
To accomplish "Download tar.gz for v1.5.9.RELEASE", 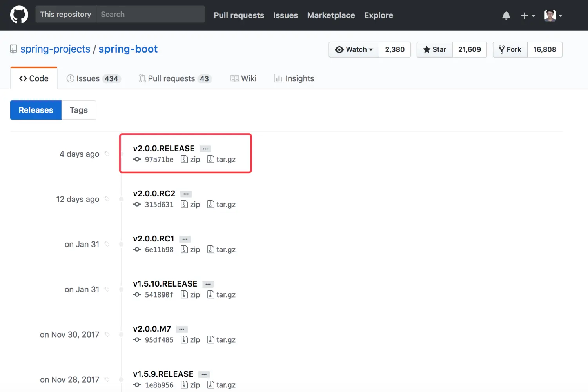I will click(221, 385).
